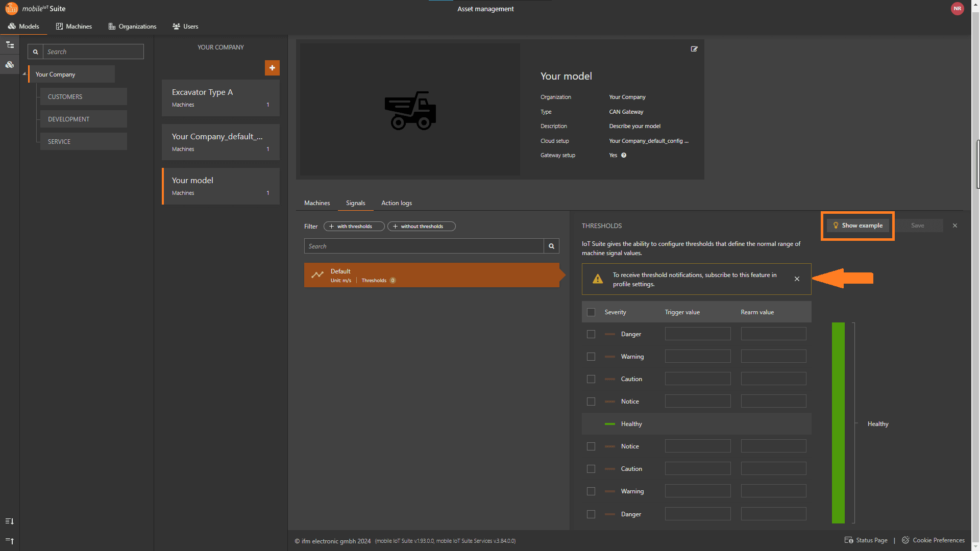Click the Show example button
This screenshot has width=980, height=551.
pos(857,226)
